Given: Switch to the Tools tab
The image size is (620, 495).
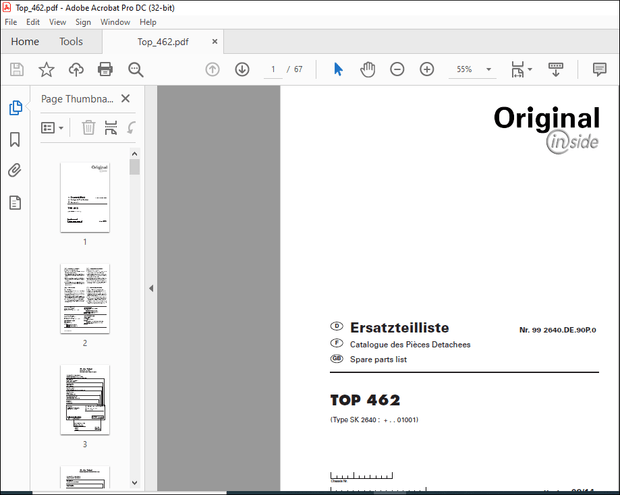Looking at the screenshot, I should [x=71, y=42].
